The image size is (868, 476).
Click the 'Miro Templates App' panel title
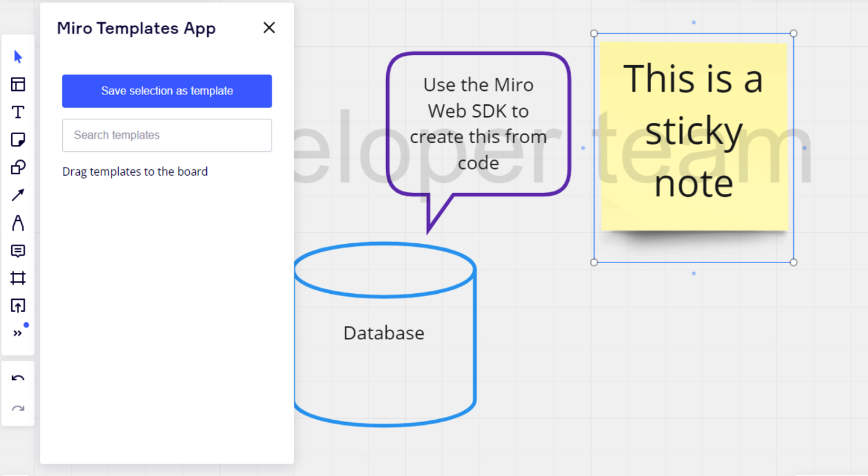pos(136,28)
